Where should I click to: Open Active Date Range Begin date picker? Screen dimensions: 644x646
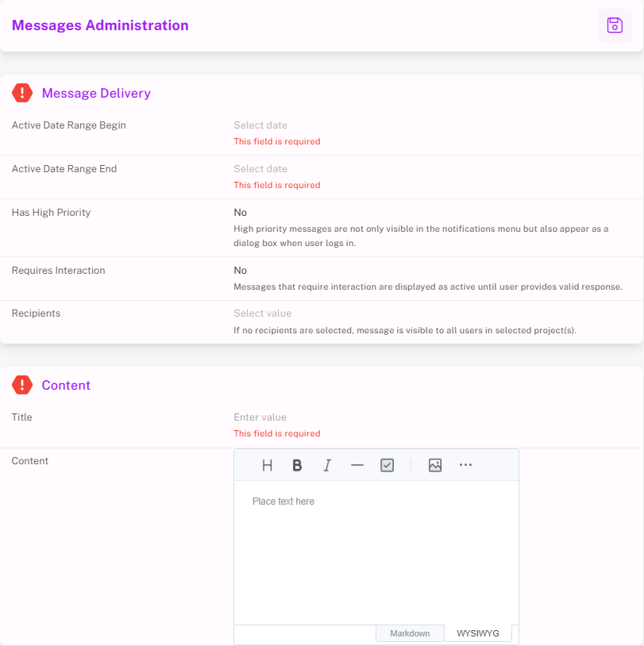(x=260, y=125)
